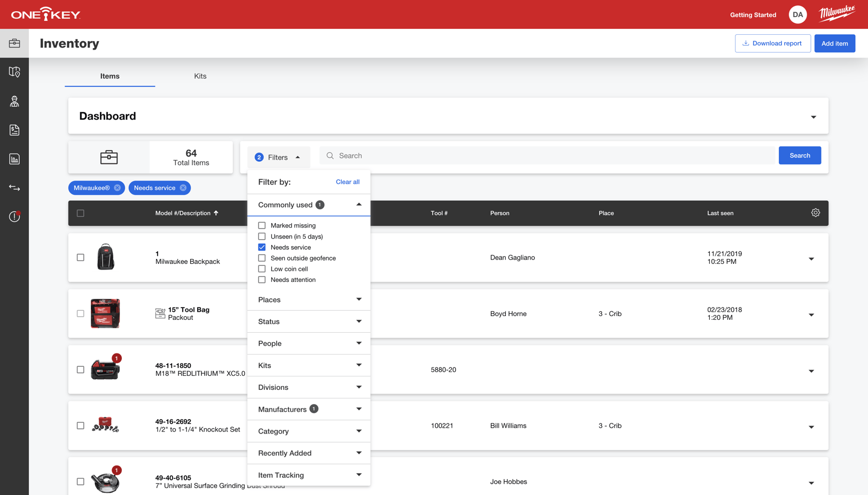Open table column settings gear
Image resolution: width=868 pixels, height=495 pixels.
(815, 213)
